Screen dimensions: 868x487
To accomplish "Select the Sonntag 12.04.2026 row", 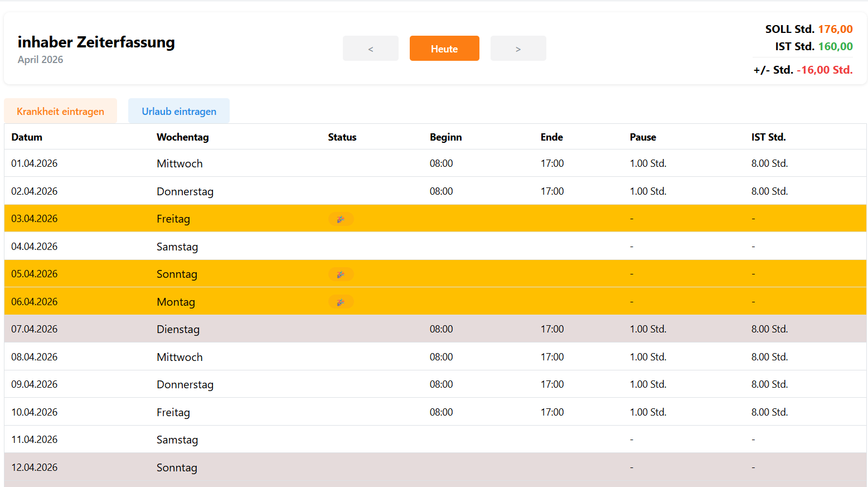I will [177, 467].
